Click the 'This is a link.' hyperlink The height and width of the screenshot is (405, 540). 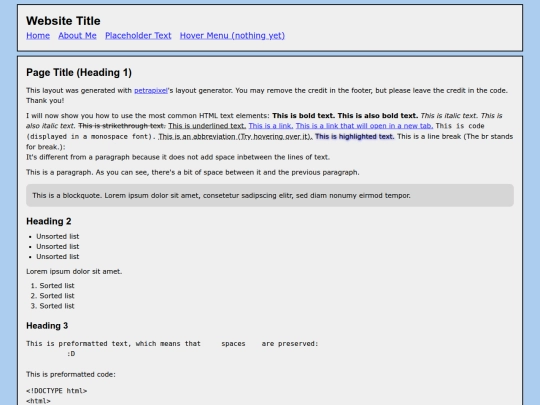271,126
